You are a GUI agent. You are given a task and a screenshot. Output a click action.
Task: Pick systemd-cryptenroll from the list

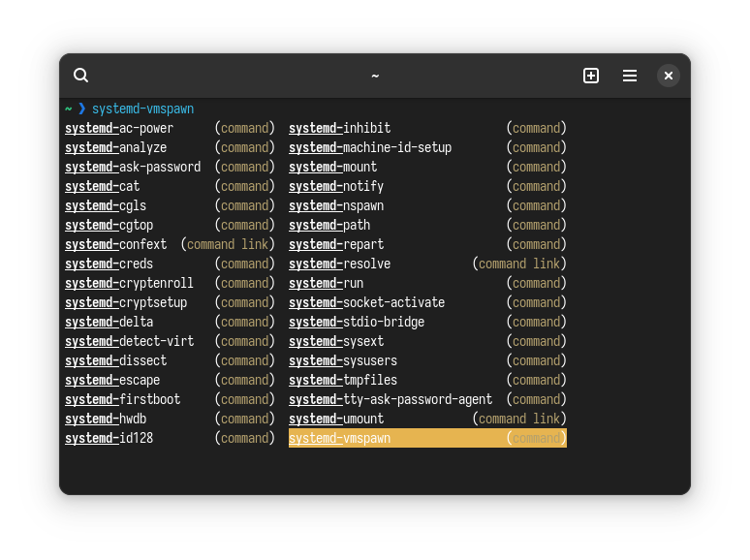tap(129, 283)
